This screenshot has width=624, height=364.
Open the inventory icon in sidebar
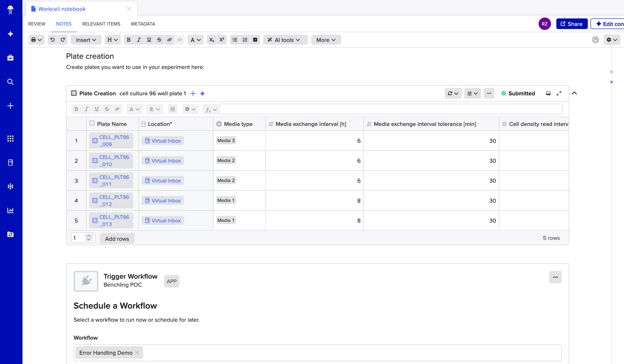(10, 162)
